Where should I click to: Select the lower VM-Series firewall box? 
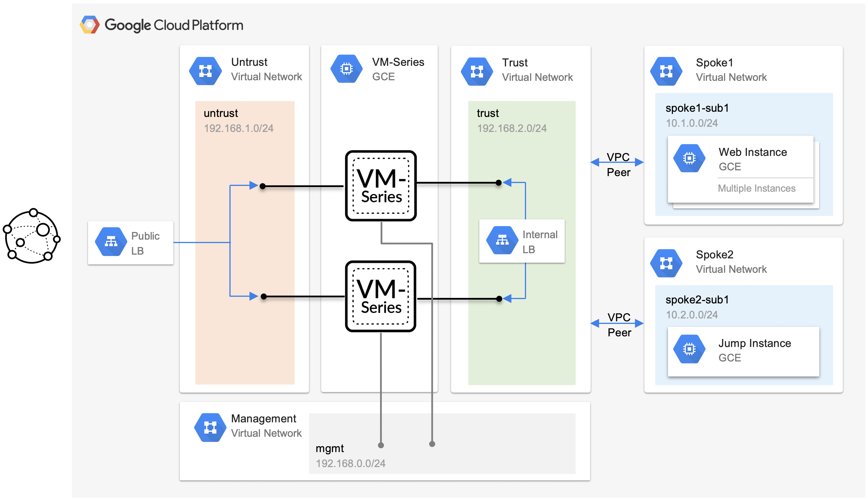coord(381,296)
